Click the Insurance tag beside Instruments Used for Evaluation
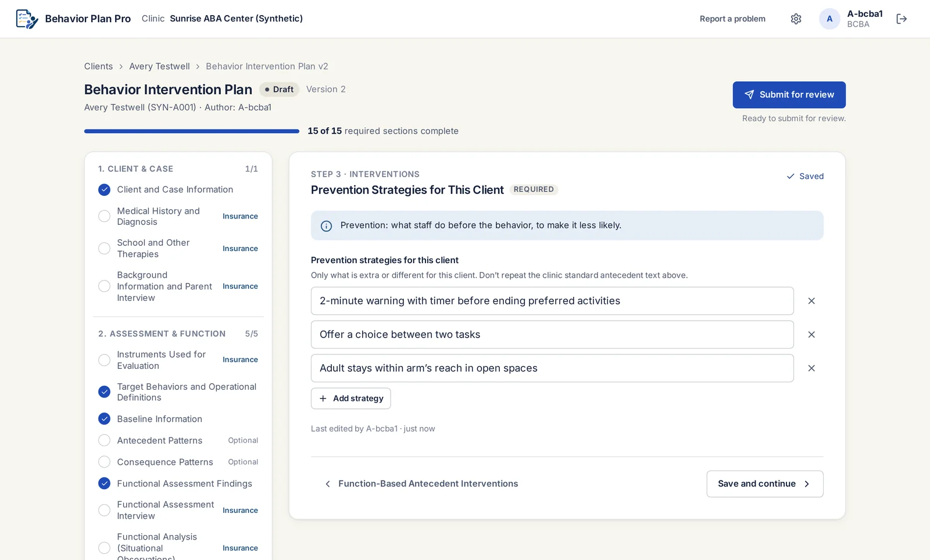The image size is (930, 560). pos(240,360)
